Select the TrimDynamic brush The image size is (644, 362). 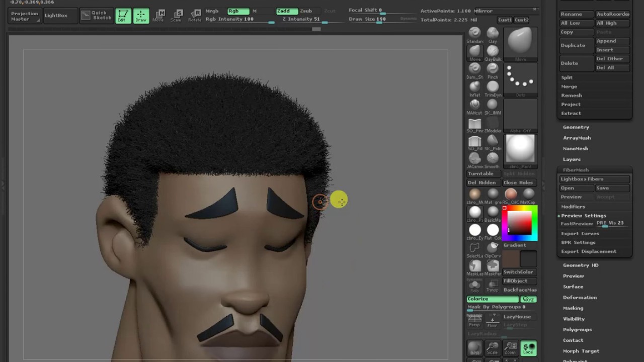493,88
